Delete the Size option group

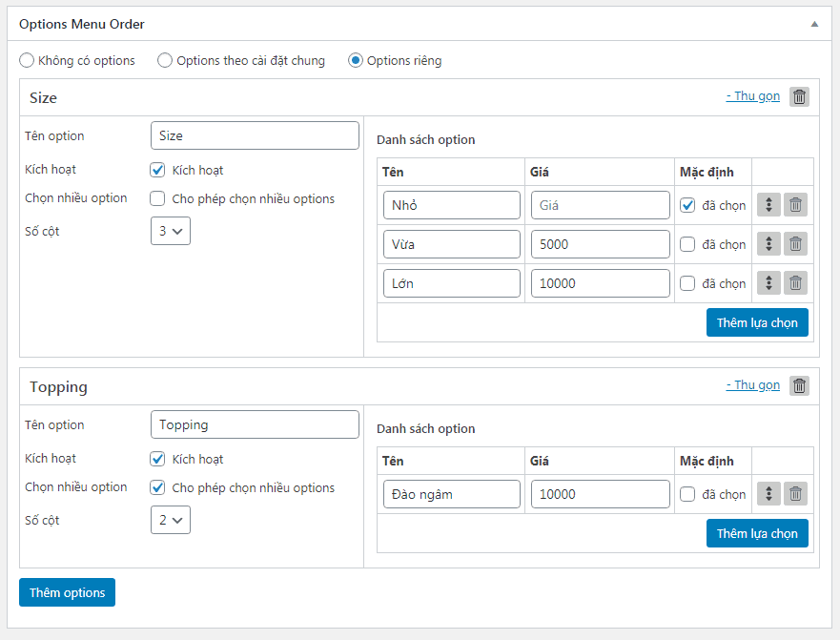click(x=799, y=96)
